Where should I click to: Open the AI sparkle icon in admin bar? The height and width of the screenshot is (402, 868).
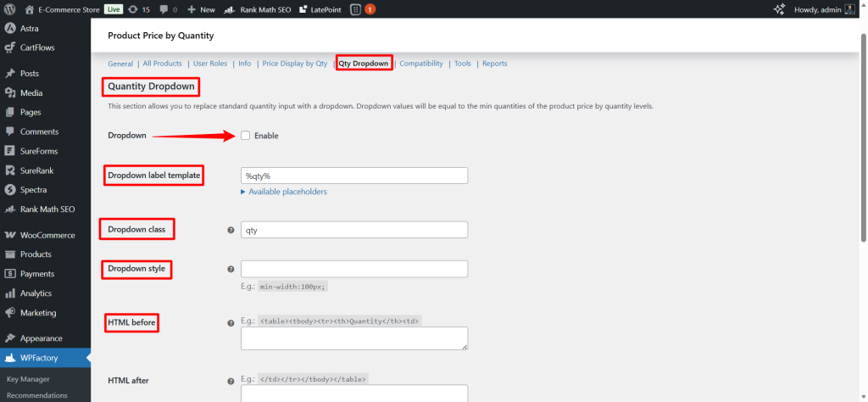point(780,9)
